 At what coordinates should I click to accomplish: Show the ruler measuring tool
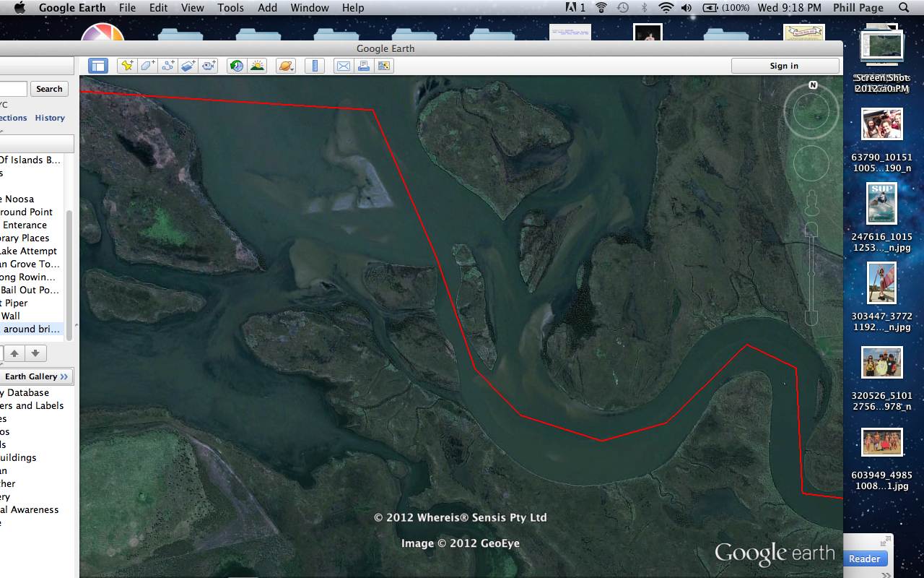click(x=314, y=66)
